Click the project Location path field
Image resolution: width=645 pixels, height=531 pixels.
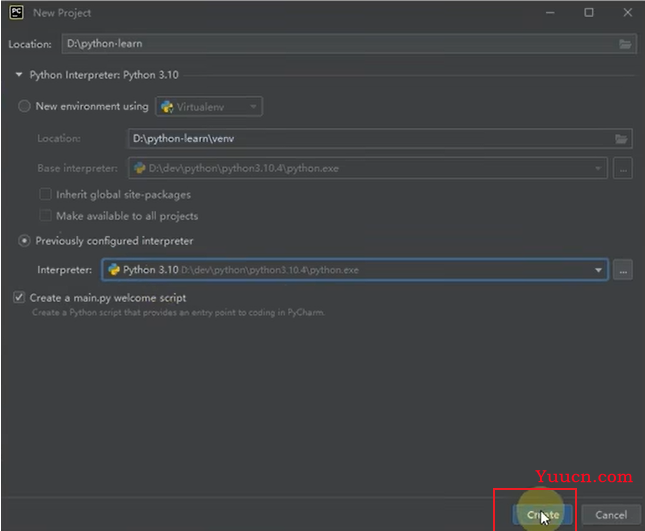click(349, 44)
